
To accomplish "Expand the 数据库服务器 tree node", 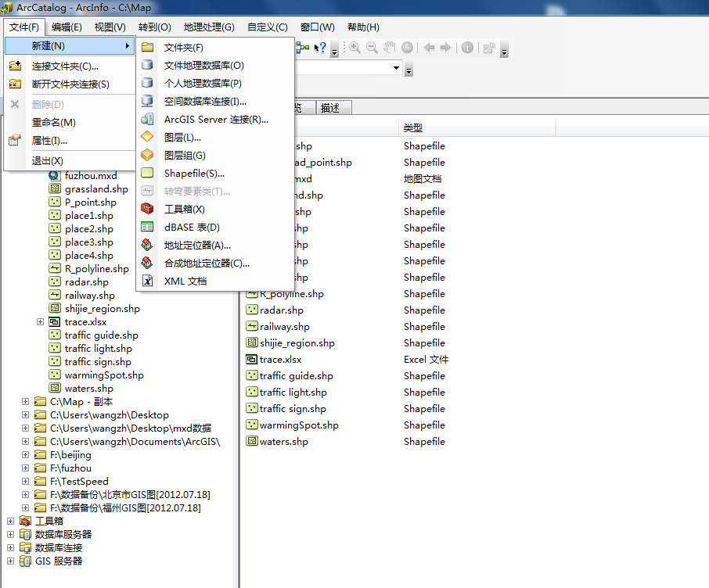I will 10,534.
